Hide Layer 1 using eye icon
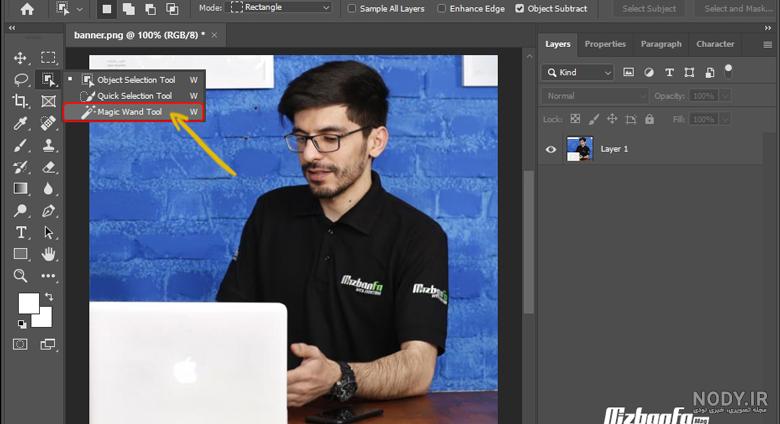 click(x=551, y=149)
